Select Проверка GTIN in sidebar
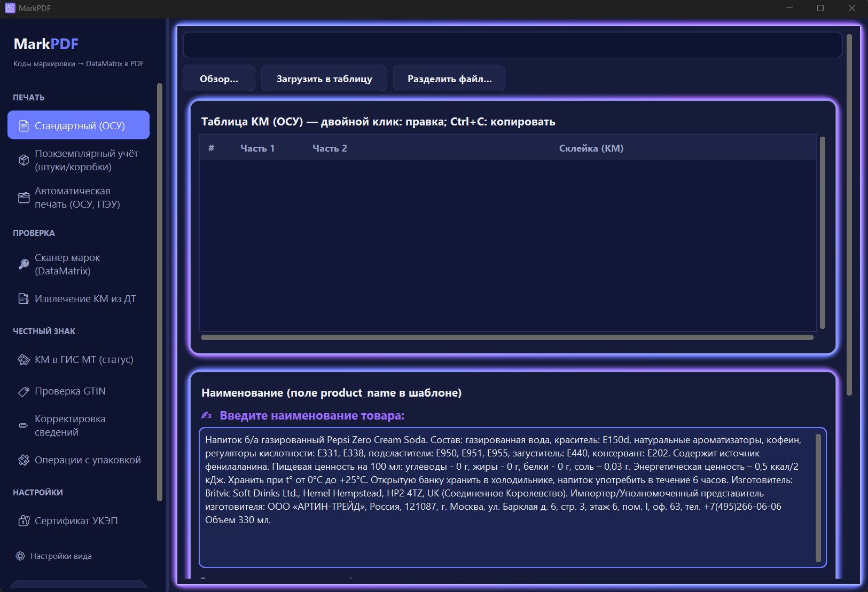Screen dimensions: 868x592 pos(79,391)
